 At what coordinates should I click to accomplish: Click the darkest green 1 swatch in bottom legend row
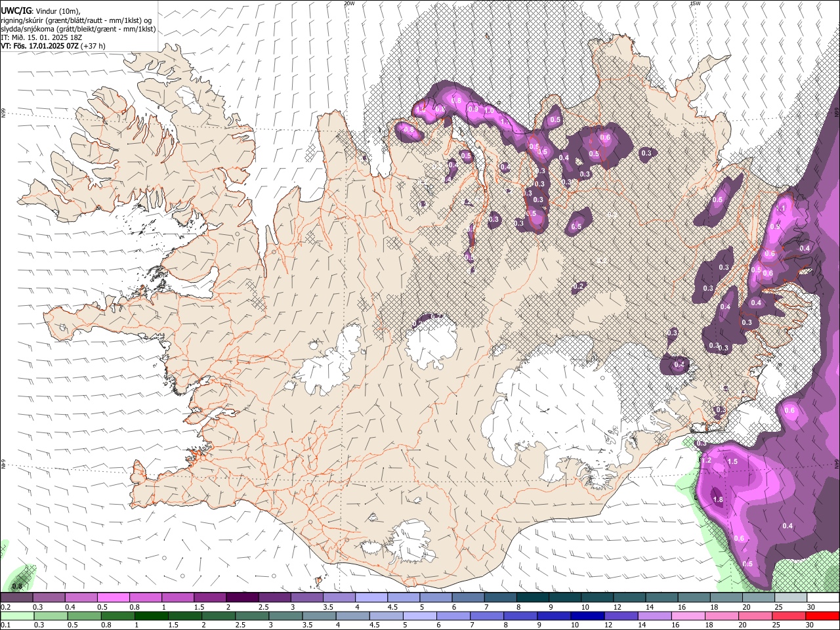(x=152, y=616)
